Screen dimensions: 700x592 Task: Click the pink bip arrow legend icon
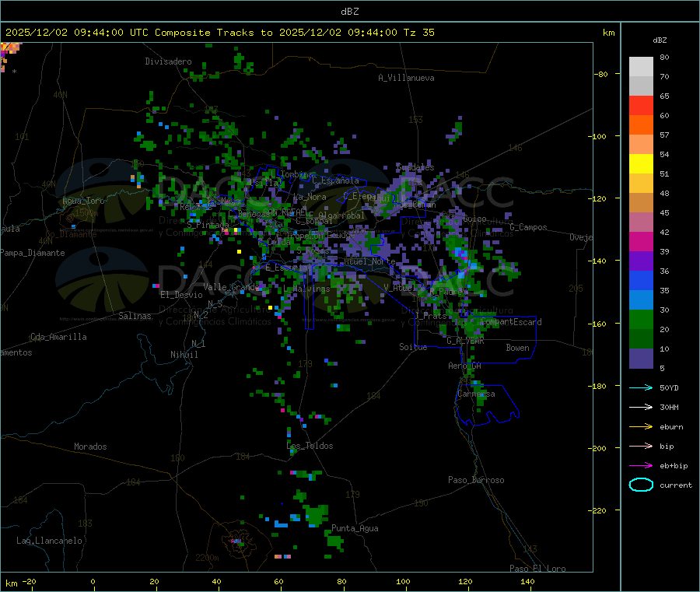coord(641,446)
